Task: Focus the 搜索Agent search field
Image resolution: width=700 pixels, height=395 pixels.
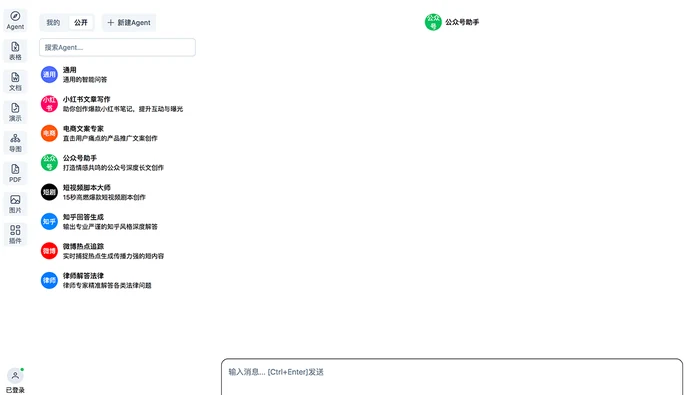Action: point(117,47)
